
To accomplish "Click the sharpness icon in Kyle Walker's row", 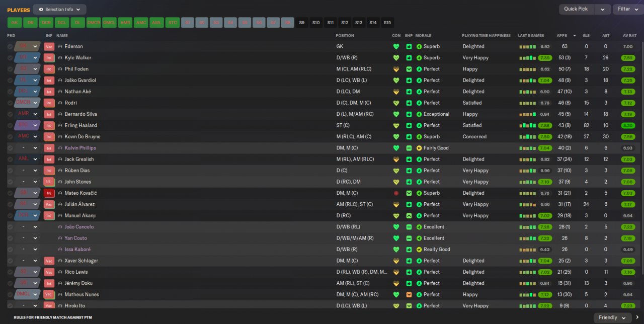I will tap(409, 58).
